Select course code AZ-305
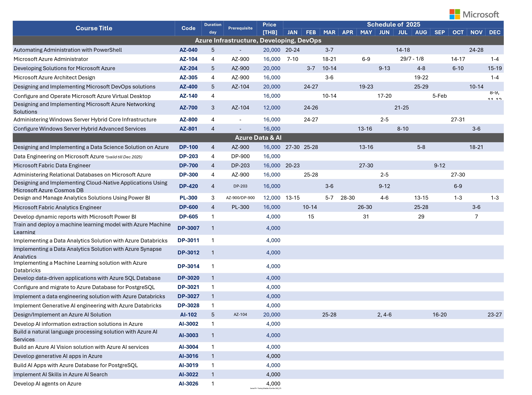The height and width of the screenshot is (395, 532). pos(188,78)
